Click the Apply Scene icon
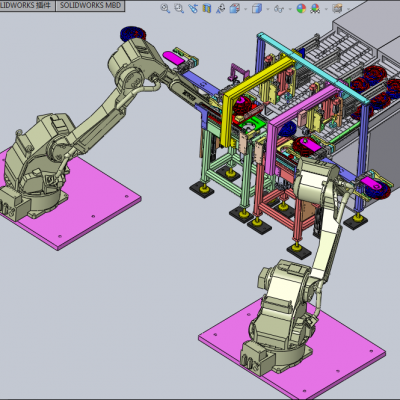Image resolution: width=400 pixels, height=400 pixels. click(315, 8)
